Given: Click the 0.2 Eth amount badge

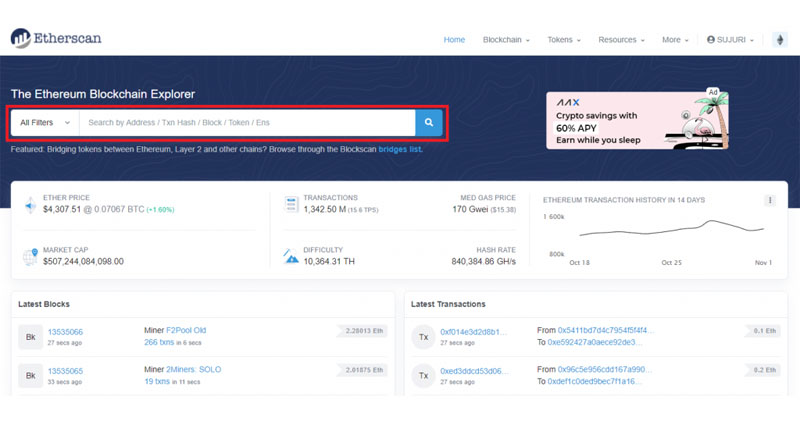Looking at the screenshot, I should [x=763, y=370].
